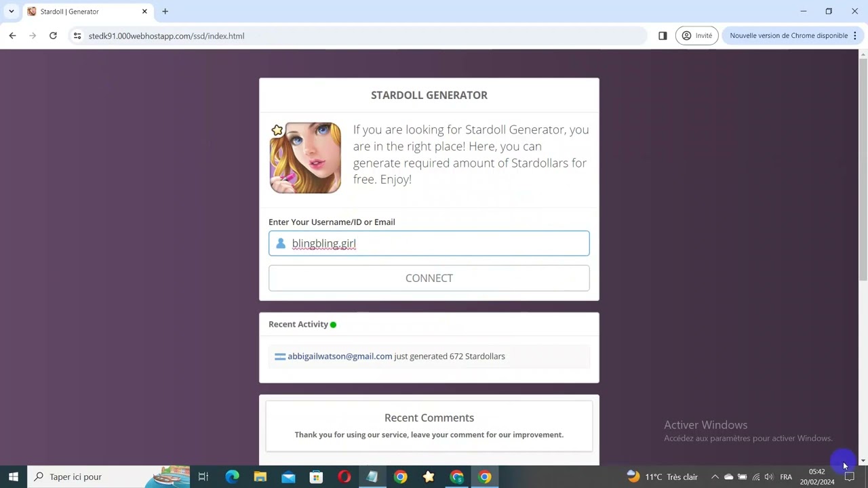This screenshot has width=868, height=488.
Task: Open the second Chrome profile icon on taskbar
Action: pyautogui.click(x=456, y=477)
